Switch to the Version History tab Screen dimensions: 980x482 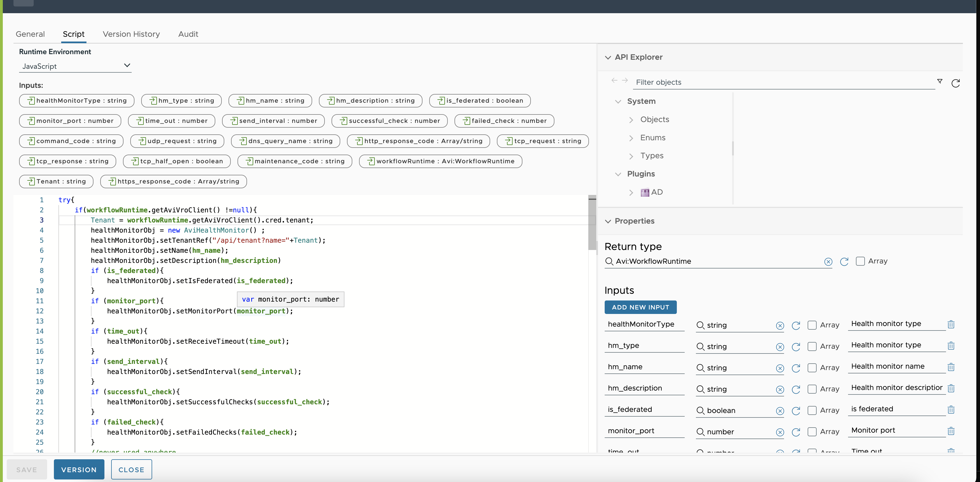click(131, 34)
